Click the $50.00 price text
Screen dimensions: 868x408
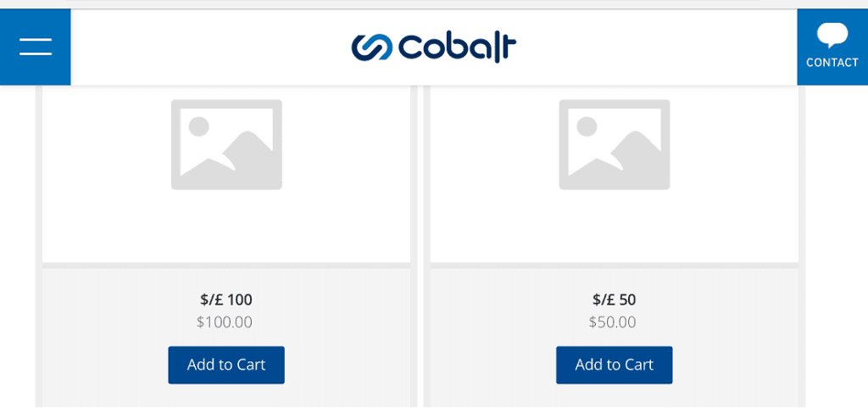click(613, 321)
